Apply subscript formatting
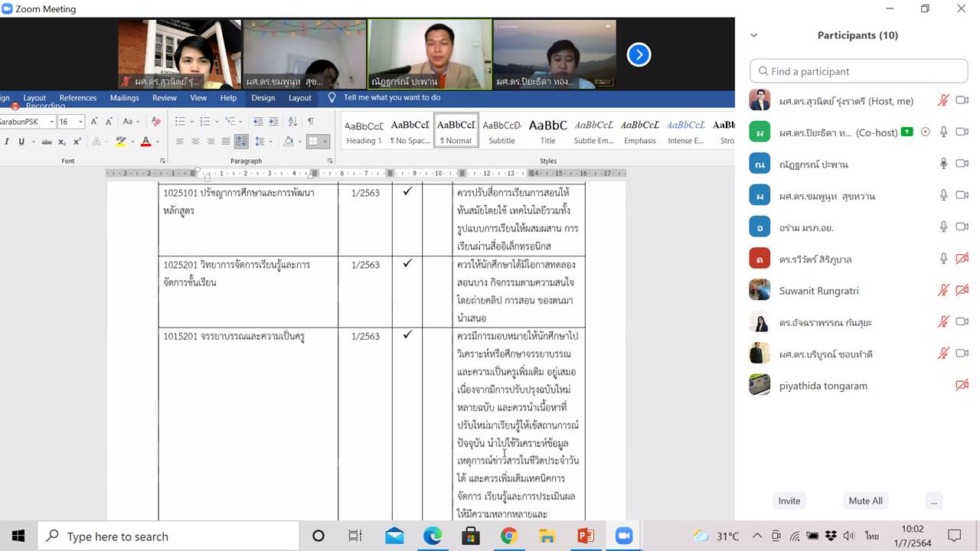980x551 pixels. tap(63, 142)
